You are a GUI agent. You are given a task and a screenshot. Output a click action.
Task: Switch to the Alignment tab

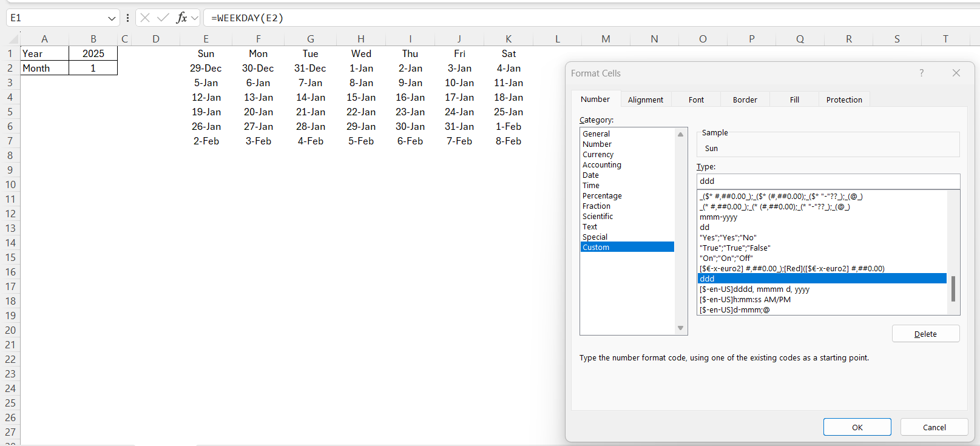click(646, 100)
